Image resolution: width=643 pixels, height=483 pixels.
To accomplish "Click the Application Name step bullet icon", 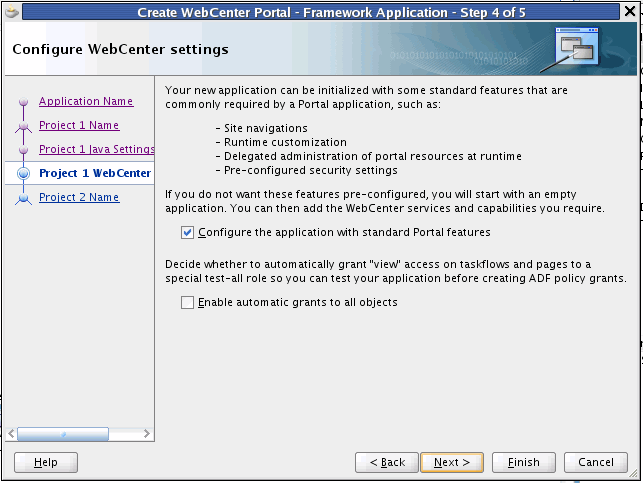I will tap(24, 101).
